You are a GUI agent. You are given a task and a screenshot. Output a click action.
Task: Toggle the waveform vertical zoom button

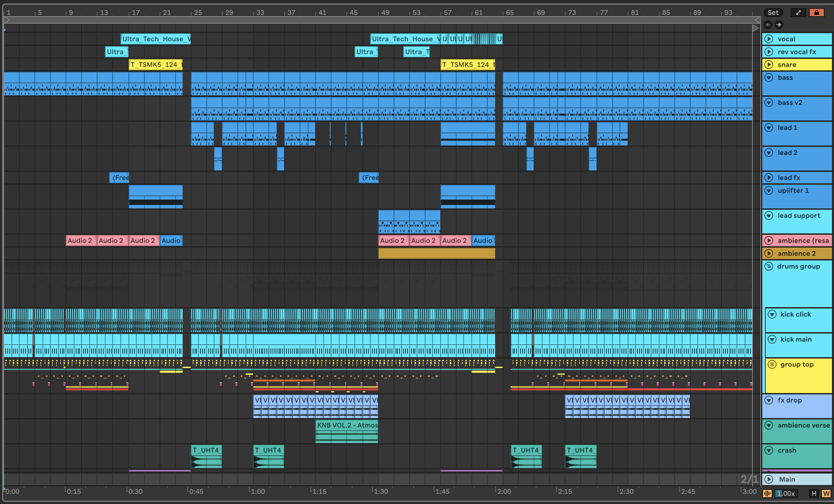pos(767,494)
